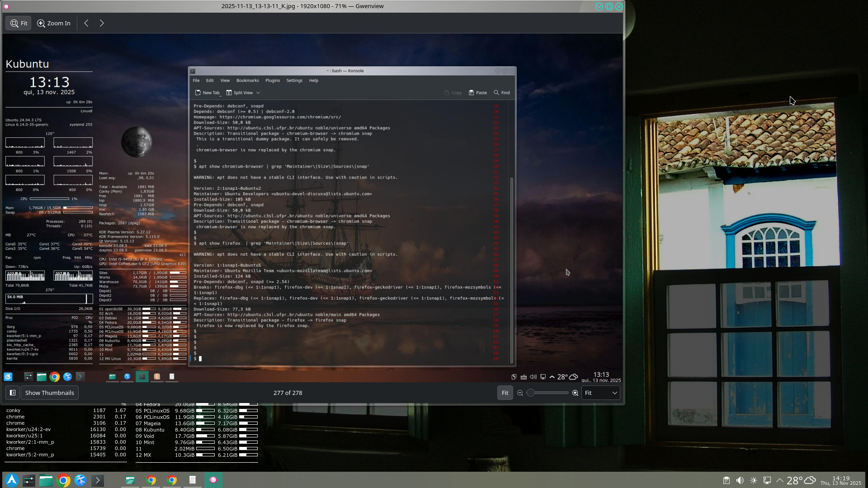Open the volume tray icon
Image resolution: width=868 pixels, height=488 pixels.
[x=740, y=480]
